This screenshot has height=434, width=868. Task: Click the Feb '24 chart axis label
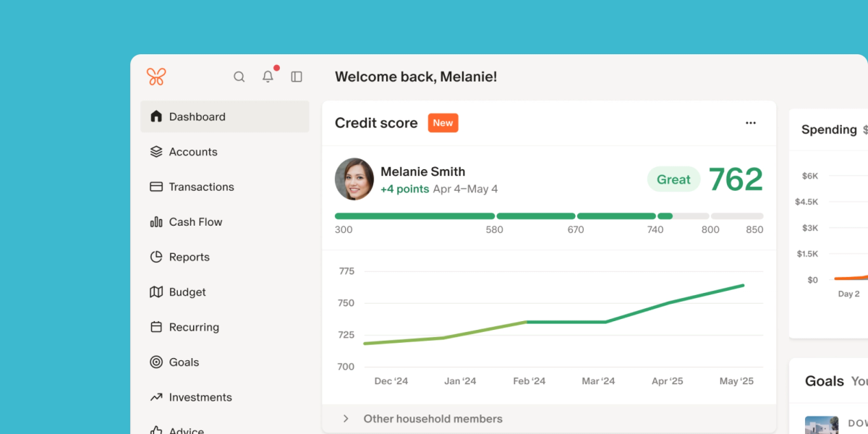click(529, 381)
